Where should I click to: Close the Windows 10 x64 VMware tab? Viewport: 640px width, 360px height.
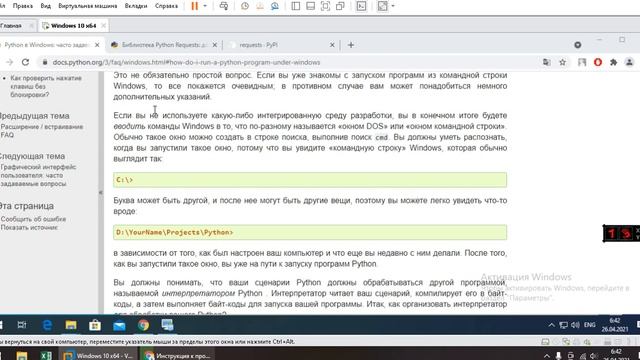(103, 25)
